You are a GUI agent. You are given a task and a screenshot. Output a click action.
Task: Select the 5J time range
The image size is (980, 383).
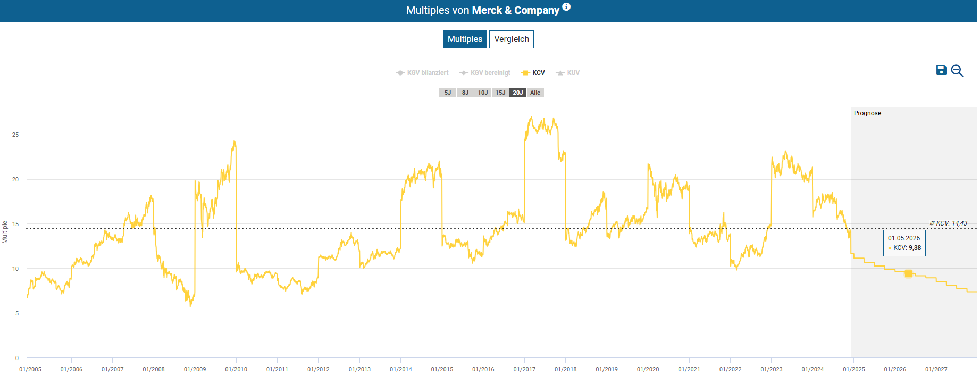pyautogui.click(x=447, y=93)
